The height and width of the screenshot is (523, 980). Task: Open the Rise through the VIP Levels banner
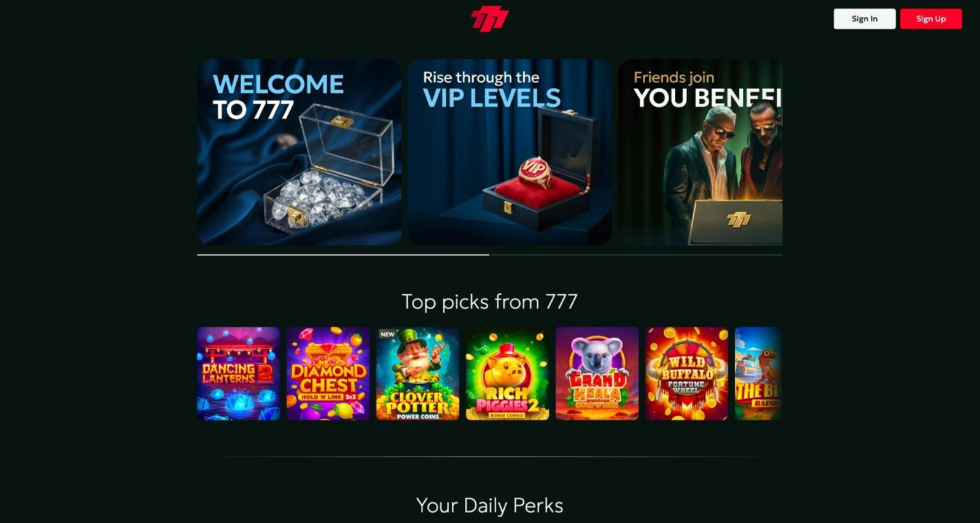[510, 152]
